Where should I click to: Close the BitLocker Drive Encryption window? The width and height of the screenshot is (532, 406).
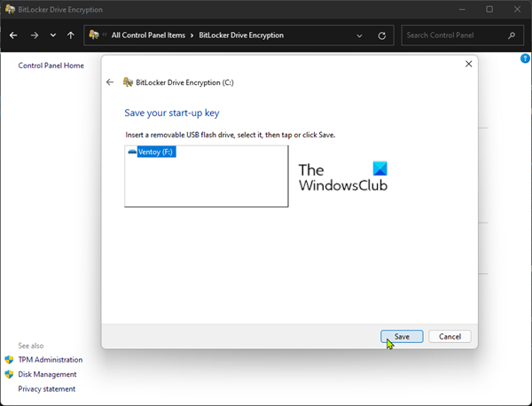point(517,10)
